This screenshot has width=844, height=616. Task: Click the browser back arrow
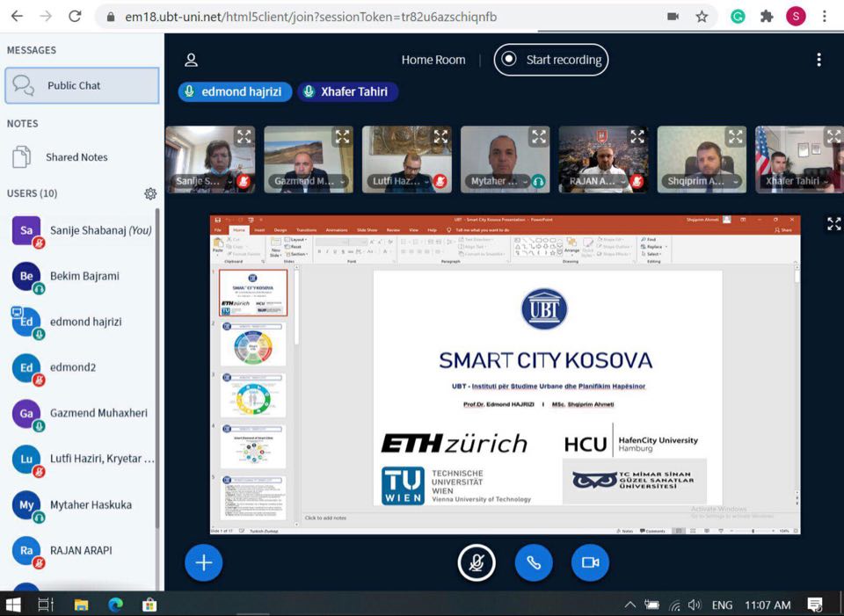18,17
